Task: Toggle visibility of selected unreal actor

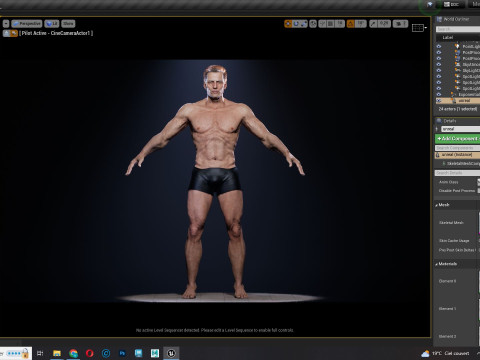Action: point(439,100)
